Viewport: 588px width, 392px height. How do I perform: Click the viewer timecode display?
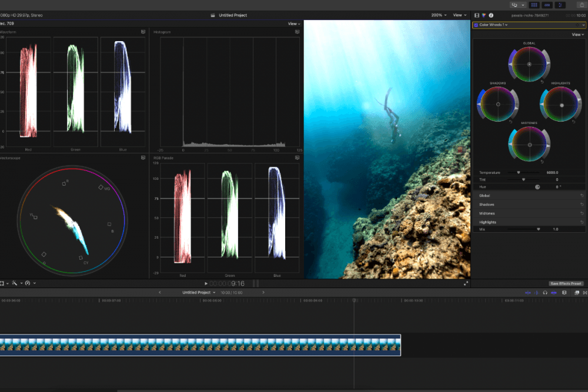pos(227,284)
